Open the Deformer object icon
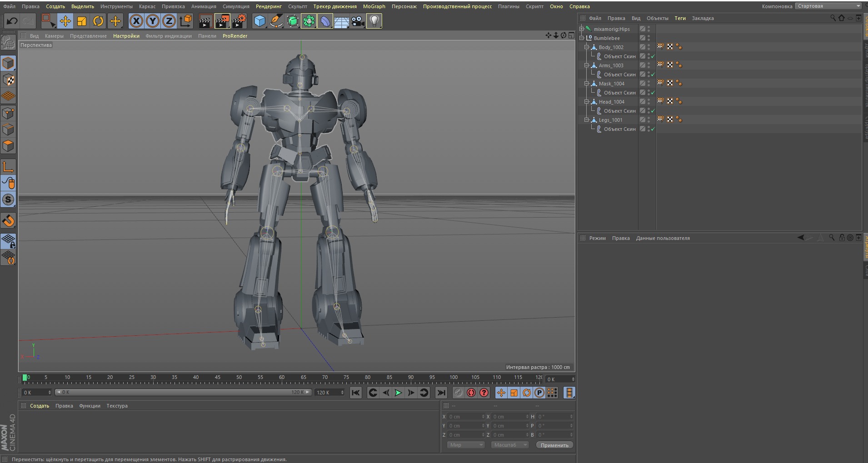 [x=325, y=21]
